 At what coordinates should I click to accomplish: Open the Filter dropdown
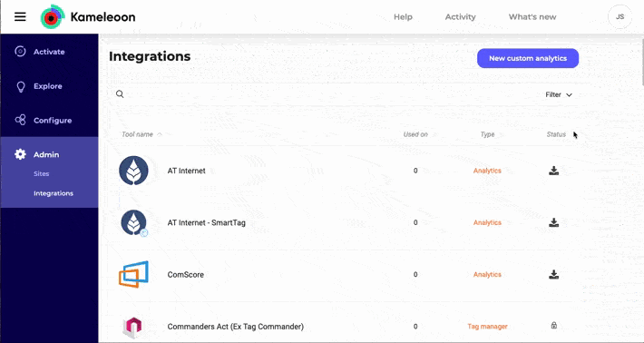[559, 95]
